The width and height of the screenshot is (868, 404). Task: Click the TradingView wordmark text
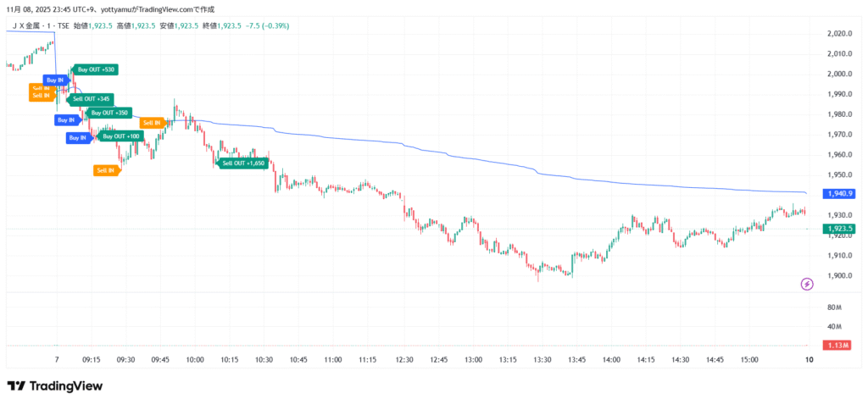[66, 386]
